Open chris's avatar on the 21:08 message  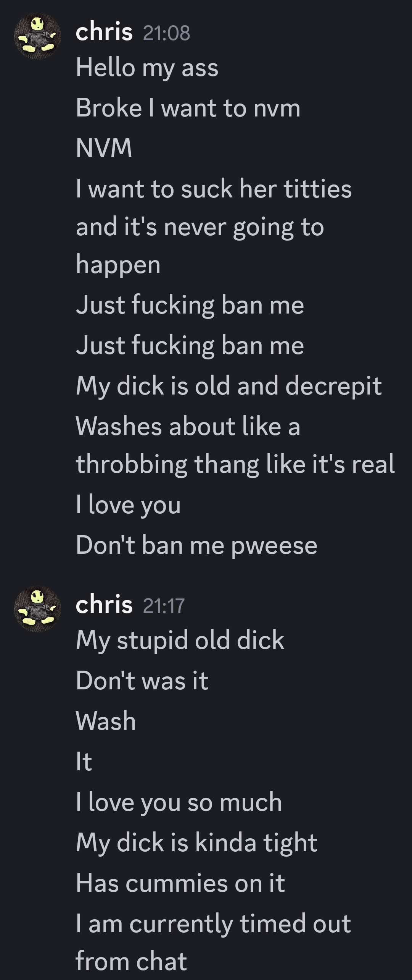pyautogui.click(x=37, y=36)
